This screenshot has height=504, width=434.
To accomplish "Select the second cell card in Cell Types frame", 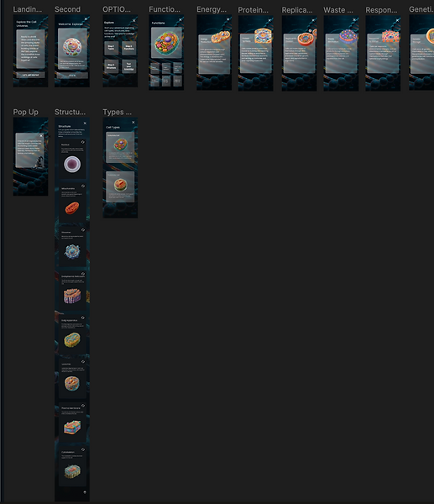I will coord(120,186).
